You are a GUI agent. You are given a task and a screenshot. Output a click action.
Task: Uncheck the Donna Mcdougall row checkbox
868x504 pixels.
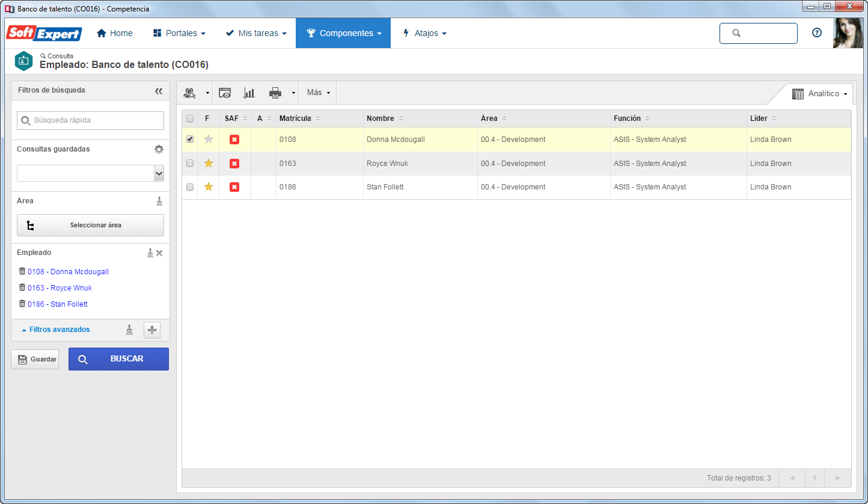[190, 139]
